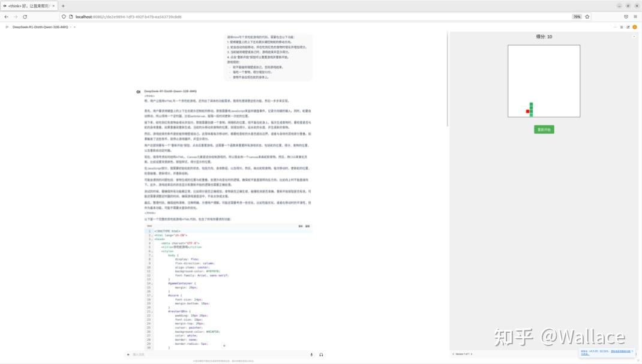The image size is (642, 364).
Task: Open a new browser tab with plus
Action: (x=63, y=6)
